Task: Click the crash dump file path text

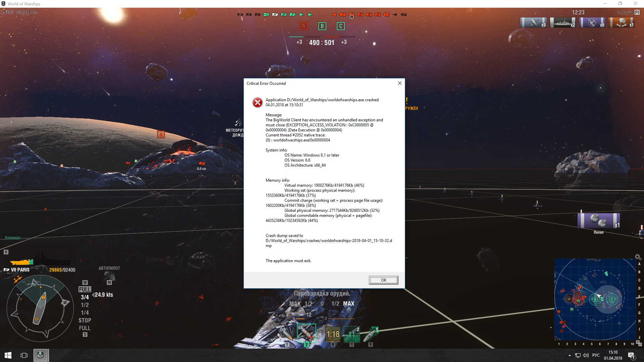Action: click(x=329, y=243)
